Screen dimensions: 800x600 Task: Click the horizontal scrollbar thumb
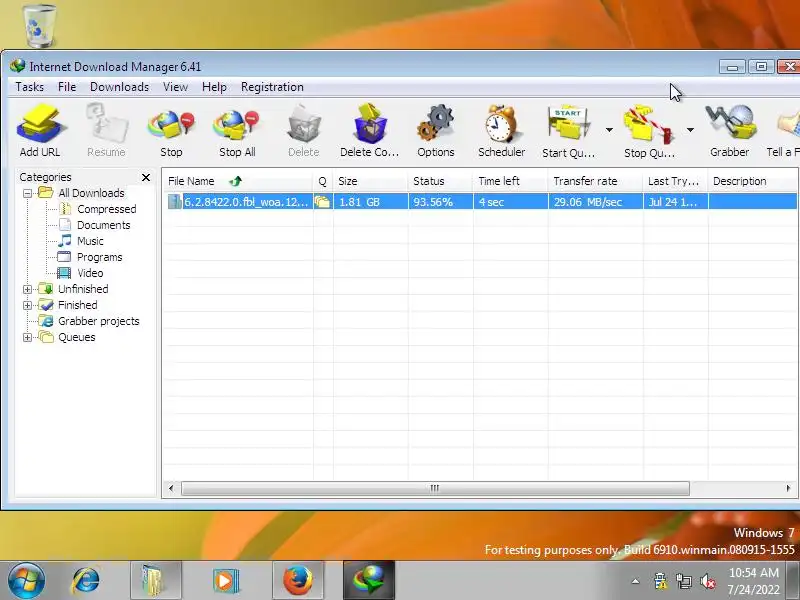point(435,488)
